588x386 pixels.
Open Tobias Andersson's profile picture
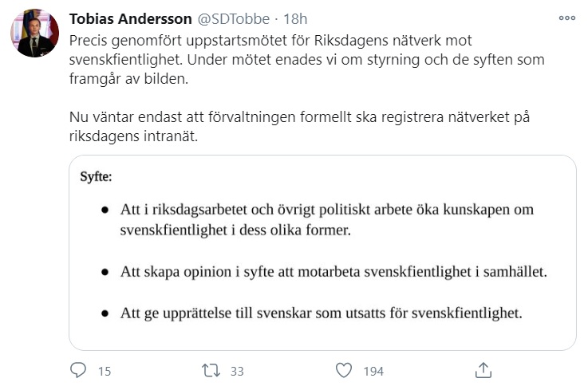pos(34,33)
